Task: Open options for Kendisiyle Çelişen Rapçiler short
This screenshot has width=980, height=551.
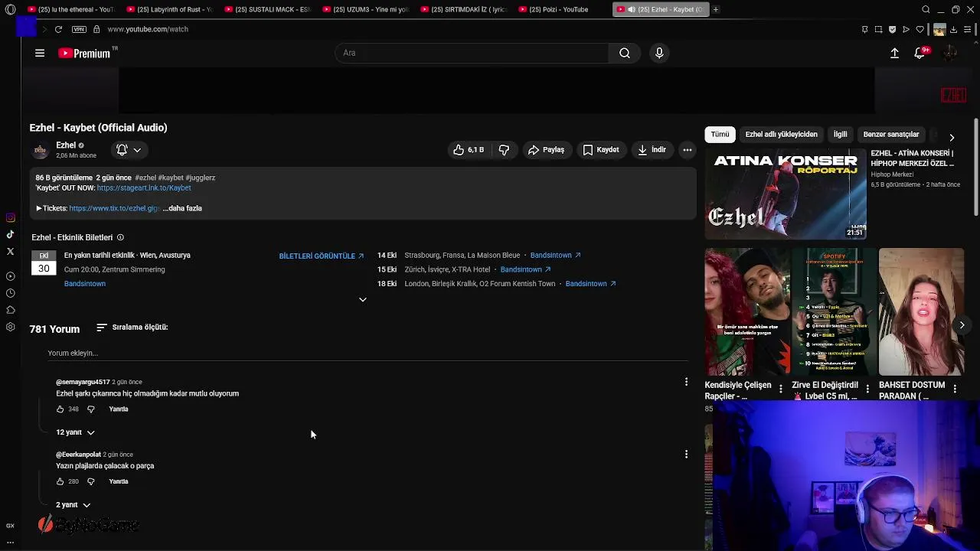Action: click(x=780, y=390)
